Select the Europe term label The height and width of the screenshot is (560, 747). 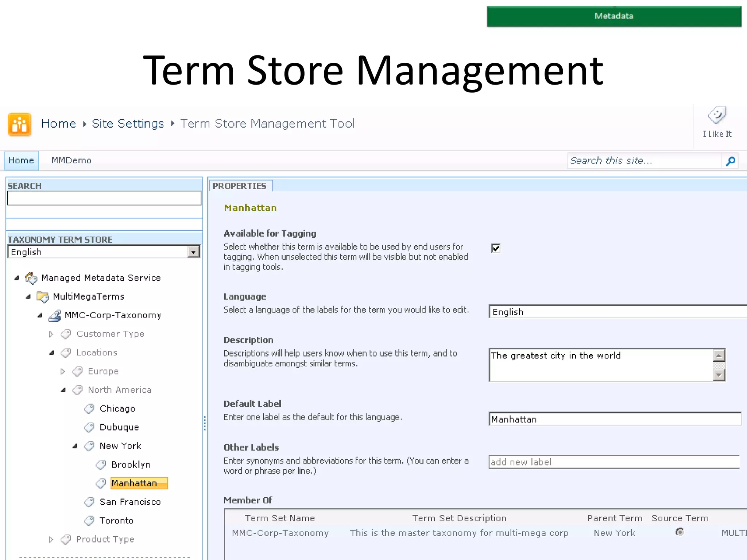pos(103,371)
